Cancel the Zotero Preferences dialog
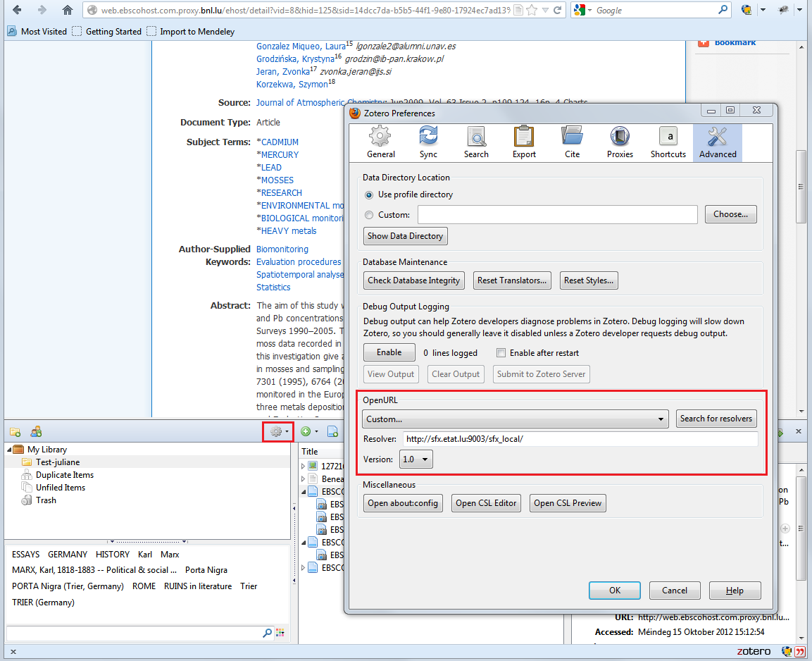Viewport: 812px width, 661px height. (674, 591)
